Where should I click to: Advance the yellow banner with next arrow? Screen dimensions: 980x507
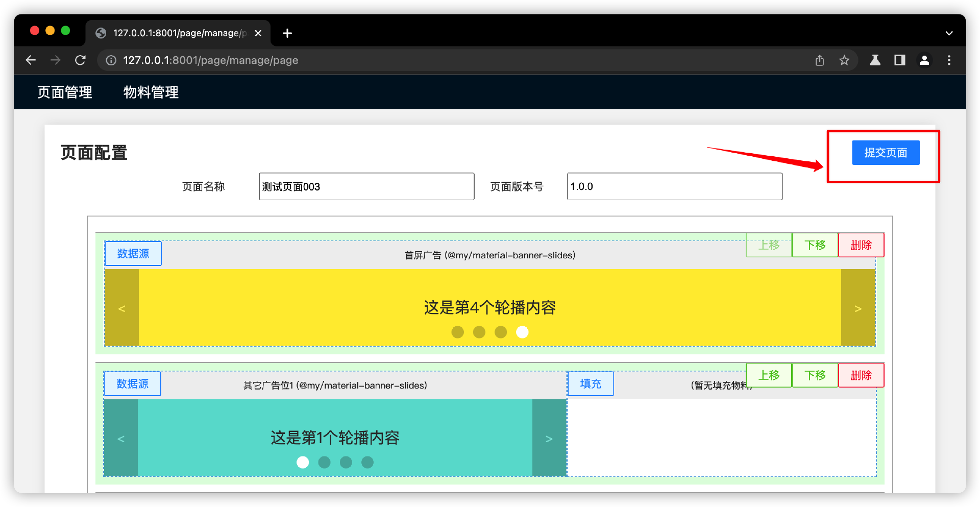tap(858, 308)
